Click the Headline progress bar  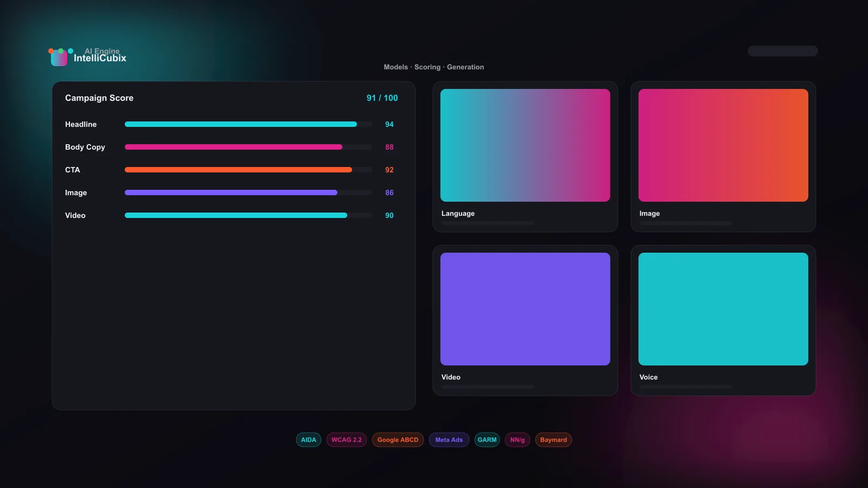click(x=248, y=124)
